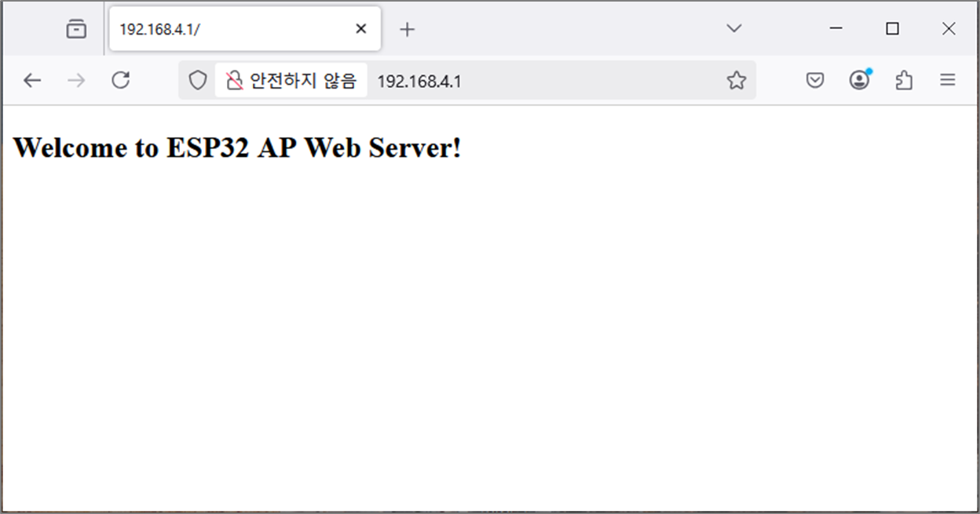Open the tracking protection shield icon

[x=198, y=80]
